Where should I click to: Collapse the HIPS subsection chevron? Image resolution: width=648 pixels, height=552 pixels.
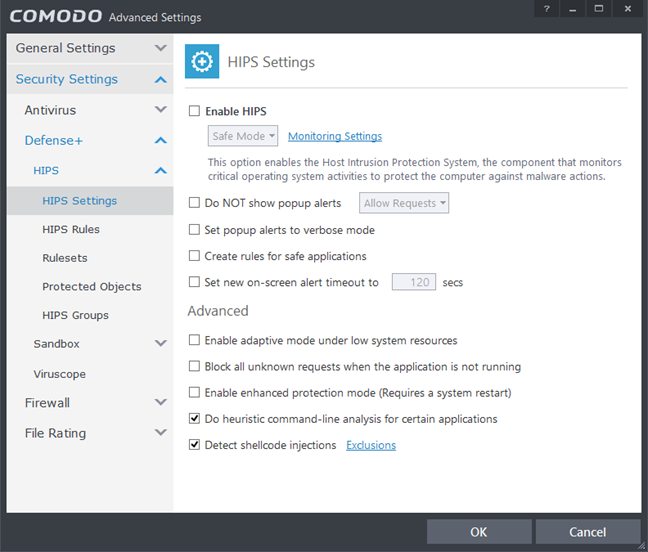[161, 171]
